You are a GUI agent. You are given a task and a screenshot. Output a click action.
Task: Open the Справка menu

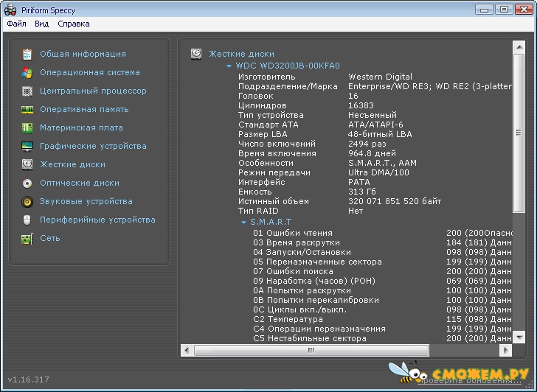(x=74, y=24)
